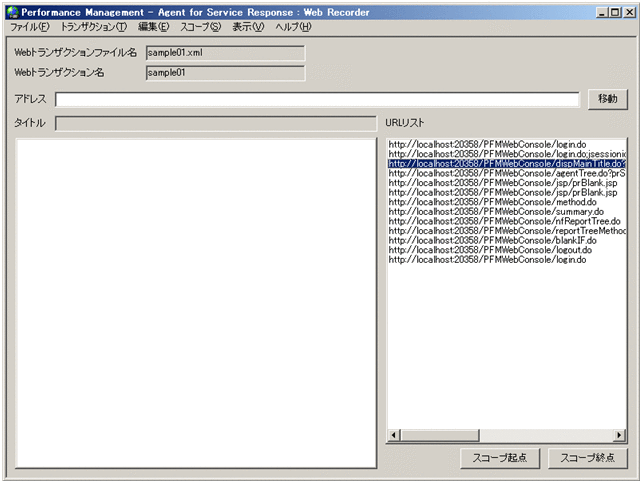Select the agentTree.do URL entry

point(507,173)
